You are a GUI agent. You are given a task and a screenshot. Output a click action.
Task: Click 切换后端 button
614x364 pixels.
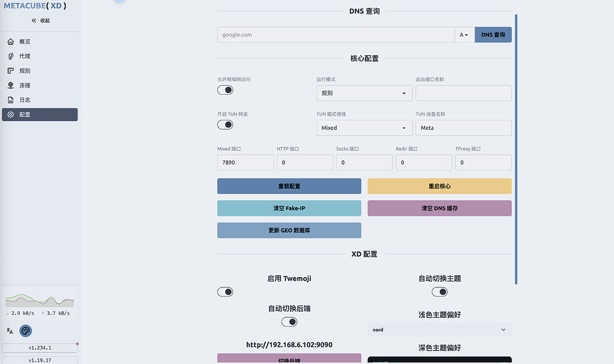(x=289, y=359)
